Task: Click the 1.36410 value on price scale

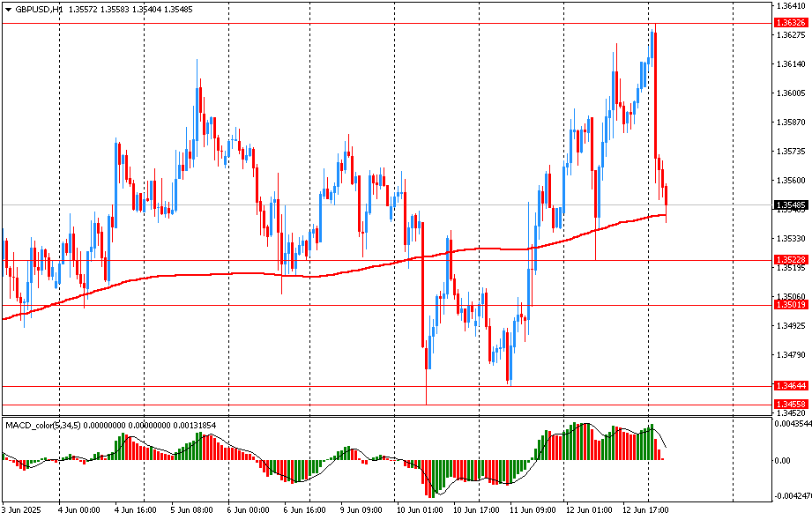Action: click(790, 6)
